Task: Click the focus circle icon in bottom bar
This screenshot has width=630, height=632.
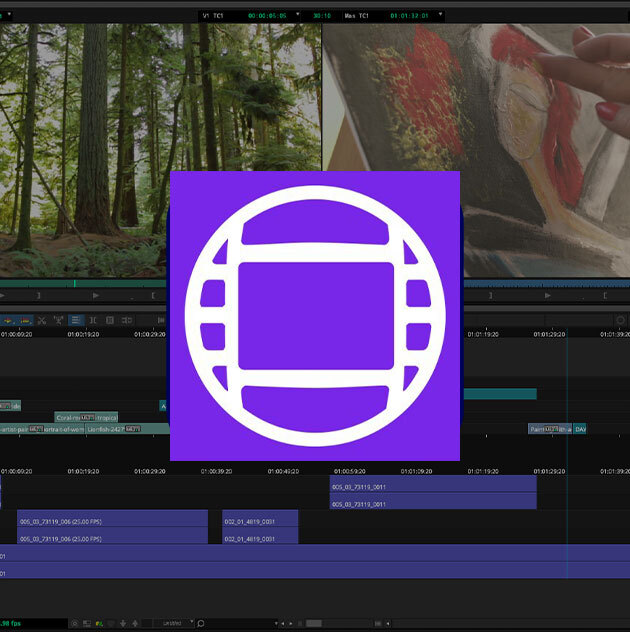Action: (75, 624)
